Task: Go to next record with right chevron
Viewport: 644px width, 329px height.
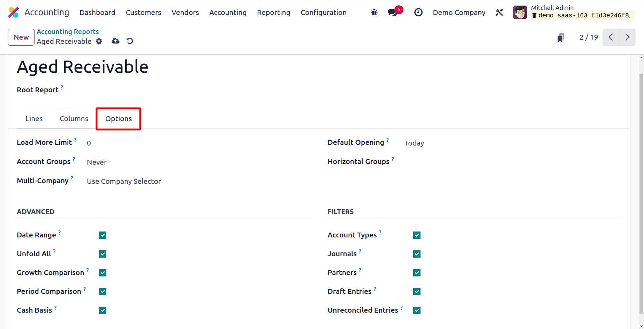Action: point(627,37)
